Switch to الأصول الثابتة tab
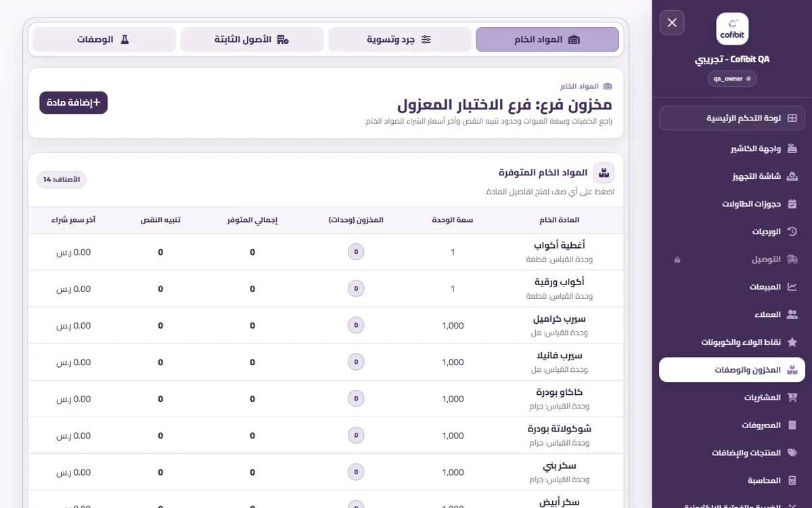The width and height of the screenshot is (812, 508). click(252, 39)
